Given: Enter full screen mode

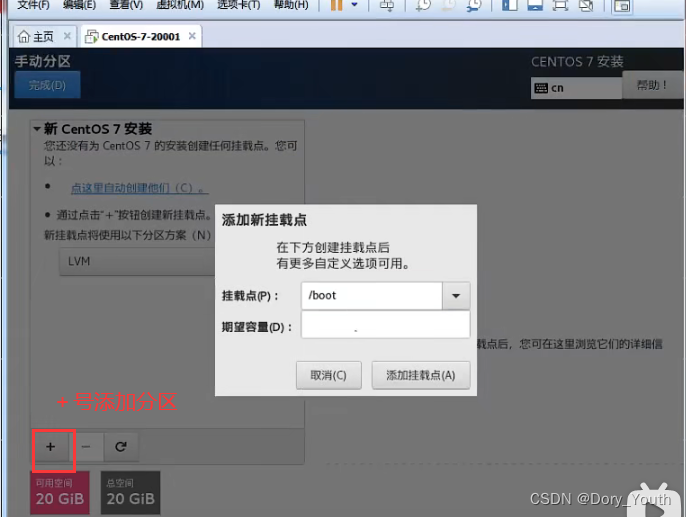Looking at the screenshot, I should pos(560,5).
